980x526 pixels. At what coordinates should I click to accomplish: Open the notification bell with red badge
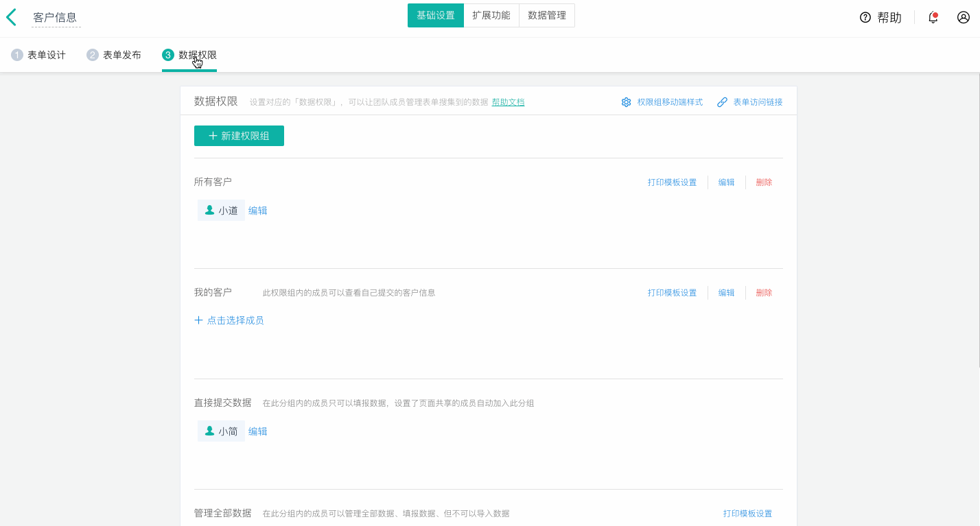pos(933,17)
